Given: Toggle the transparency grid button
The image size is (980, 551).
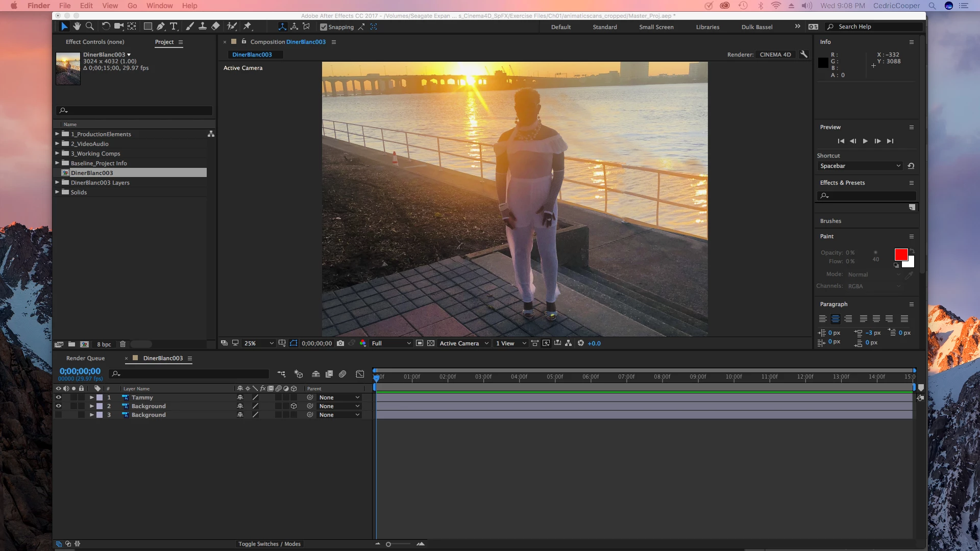Looking at the screenshot, I should pos(431,343).
